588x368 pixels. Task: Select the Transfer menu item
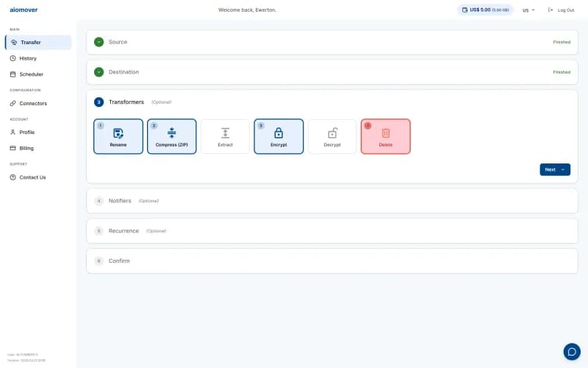tap(38, 43)
